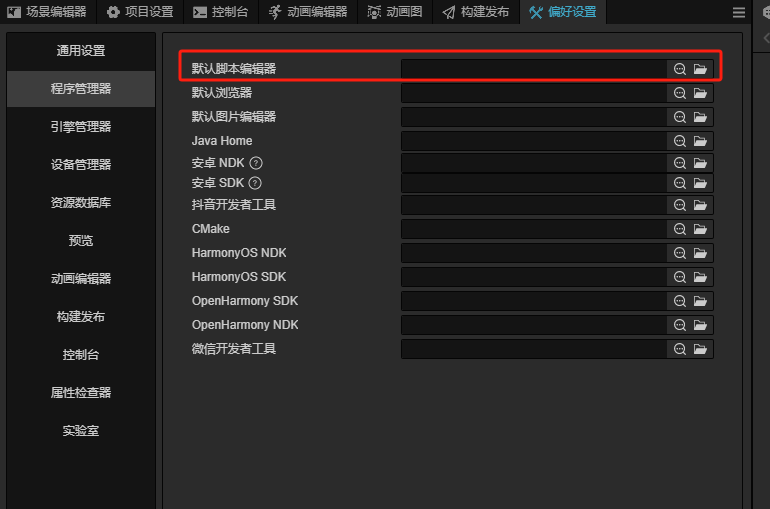770x509 pixels.
Task: Click search icon for 抖音开发者工具
Action: tap(680, 205)
